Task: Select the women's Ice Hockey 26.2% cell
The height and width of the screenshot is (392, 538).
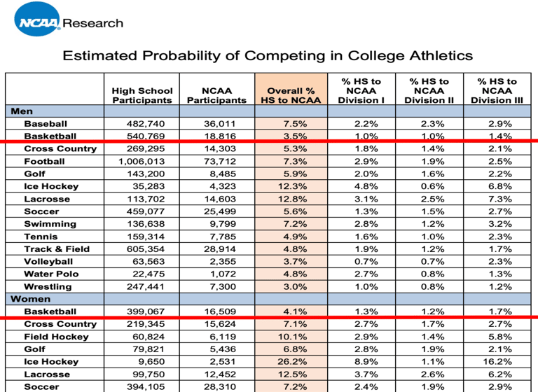Action: (292, 362)
